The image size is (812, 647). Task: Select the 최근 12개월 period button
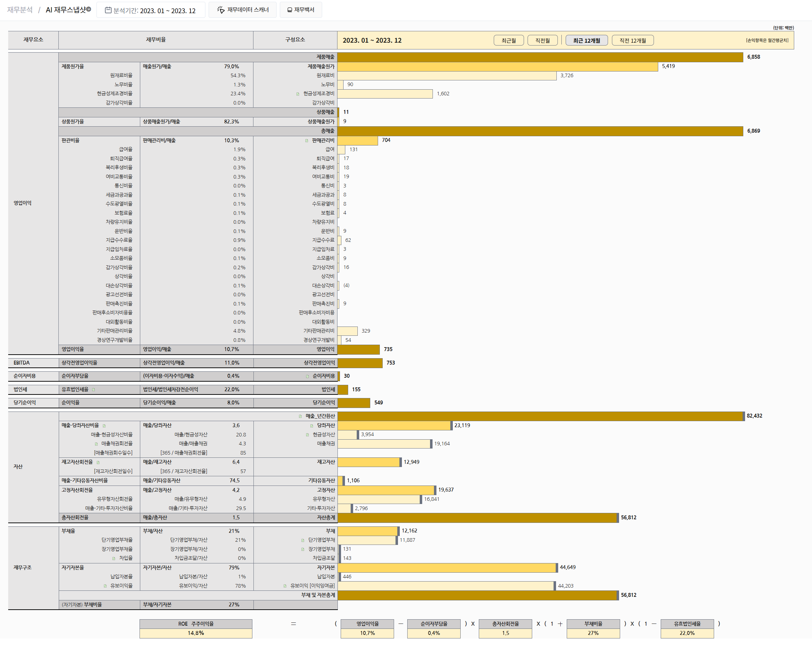[586, 40]
